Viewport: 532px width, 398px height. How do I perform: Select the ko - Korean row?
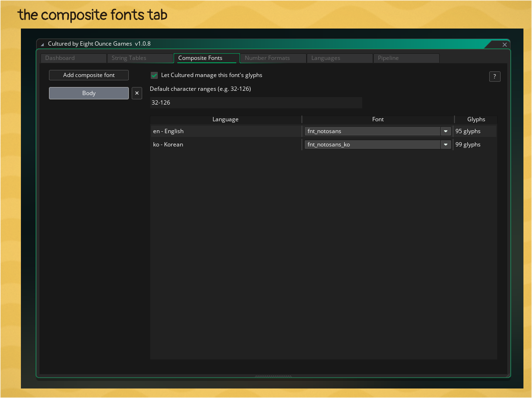click(323, 145)
